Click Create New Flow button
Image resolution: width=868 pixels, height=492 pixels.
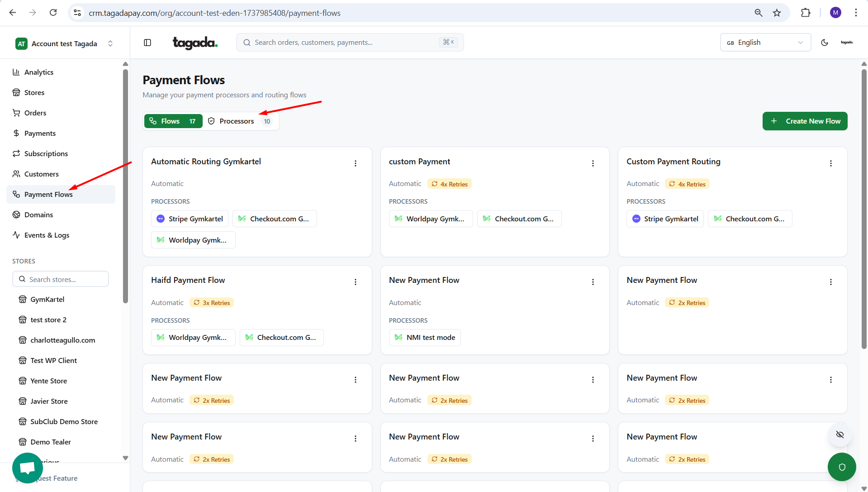(x=805, y=121)
